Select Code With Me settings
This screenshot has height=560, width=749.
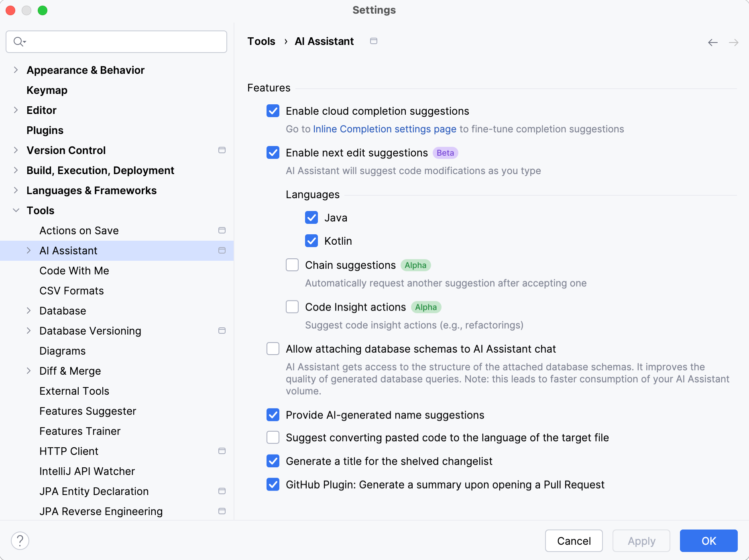(x=74, y=271)
